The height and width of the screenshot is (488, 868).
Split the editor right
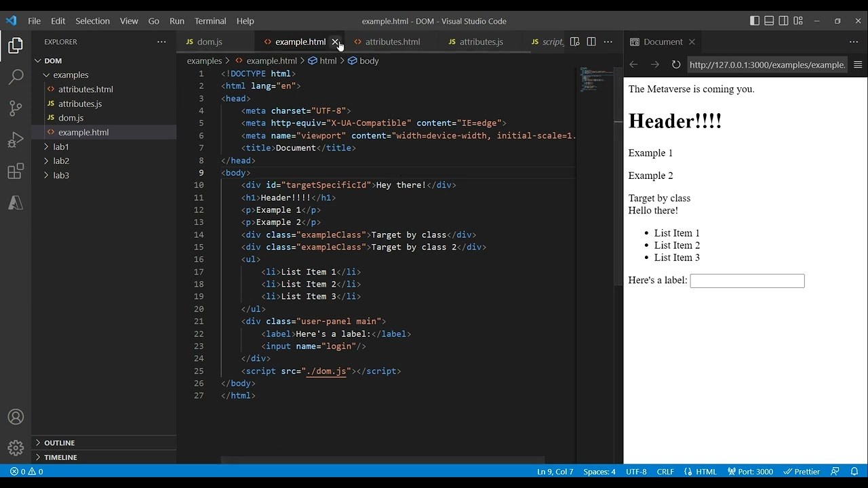[591, 42]
